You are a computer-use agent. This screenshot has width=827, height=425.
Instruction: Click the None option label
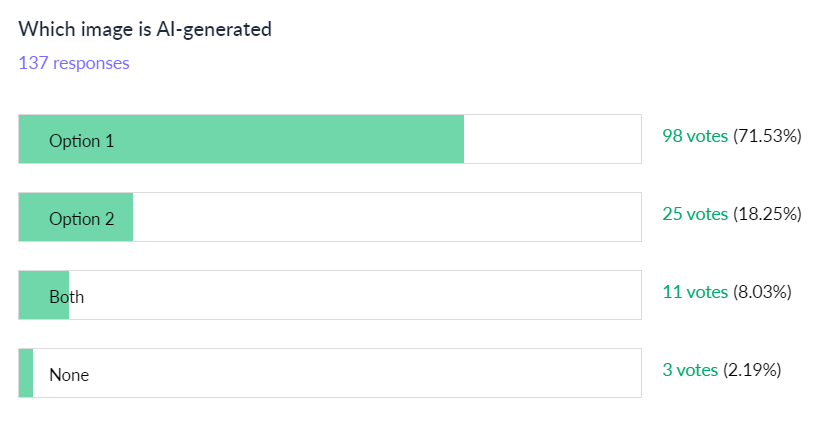click(x=69, y=375)
